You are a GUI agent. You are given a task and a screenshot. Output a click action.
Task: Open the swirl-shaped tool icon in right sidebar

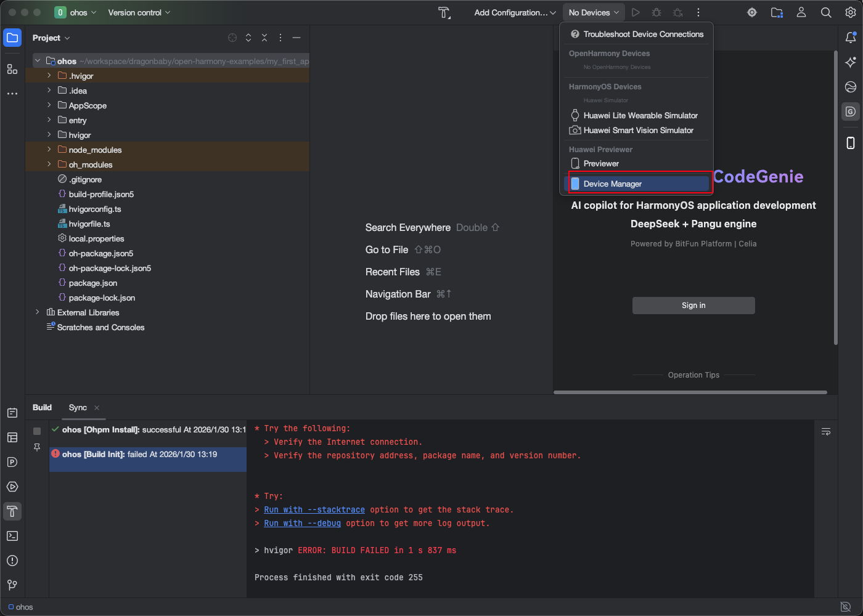(851, 87)
